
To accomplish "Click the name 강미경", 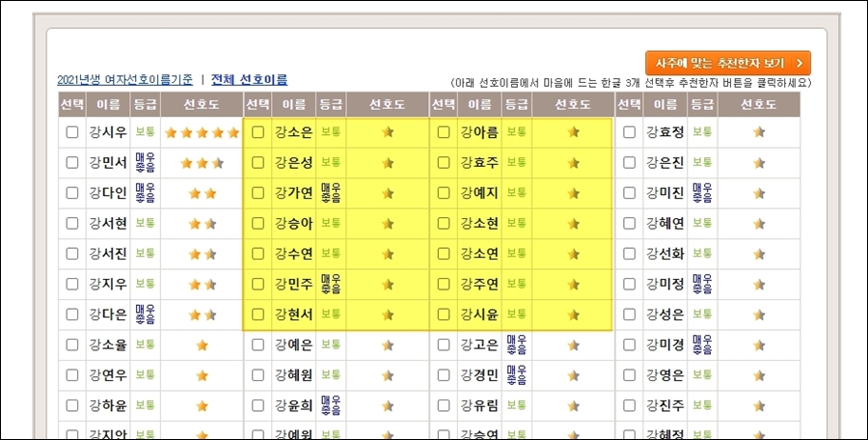I will pos(665,345).
